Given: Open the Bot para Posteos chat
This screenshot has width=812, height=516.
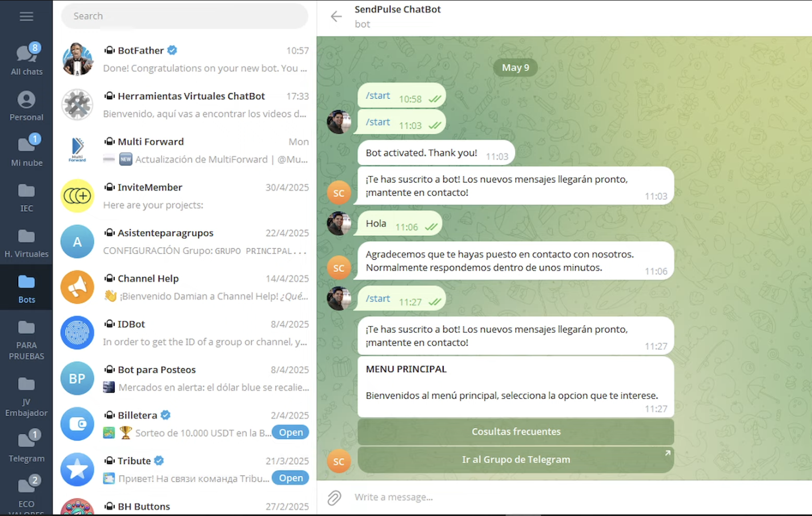Looking at the screenshot, I should point(184,378).
